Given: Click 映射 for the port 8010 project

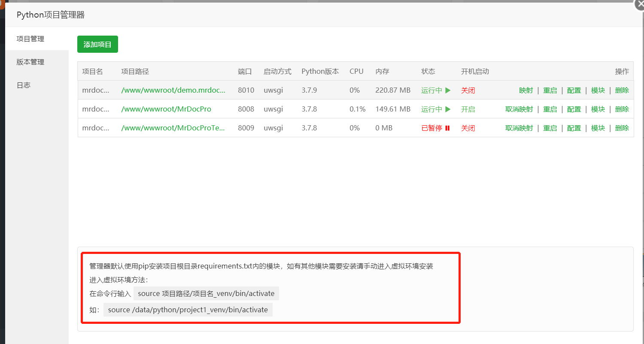Looking at the screenshot, I should (526, 91).
